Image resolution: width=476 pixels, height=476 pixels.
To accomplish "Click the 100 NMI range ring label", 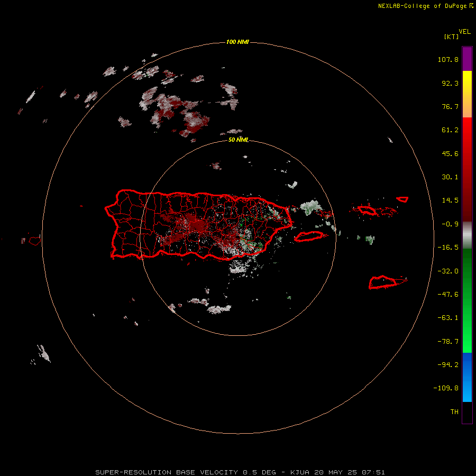I will point(237,42).
